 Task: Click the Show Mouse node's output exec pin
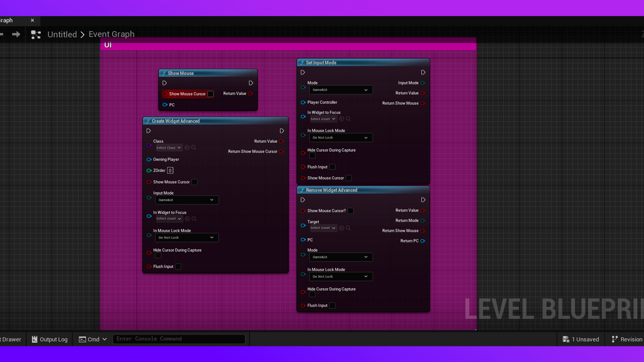(x=251, y=83)
